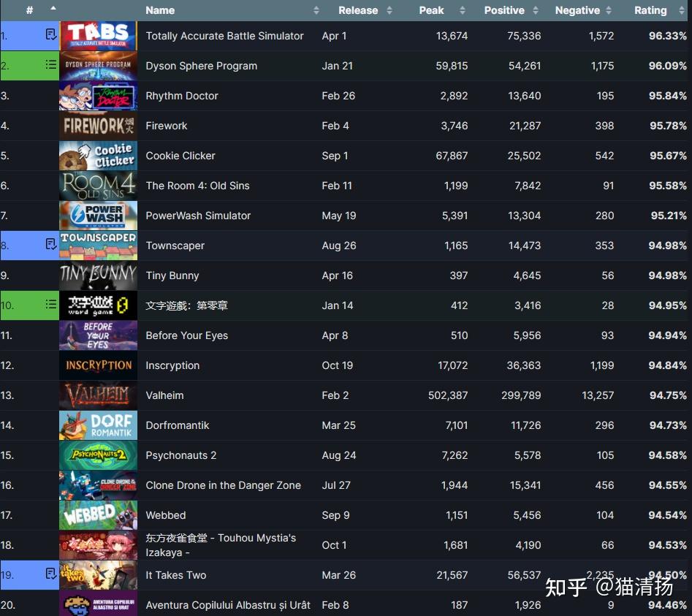The width and height of the screenshot is (692, 616).
Task: Open Clone Drone in the Danger Zone link
Action: (224, 485)
